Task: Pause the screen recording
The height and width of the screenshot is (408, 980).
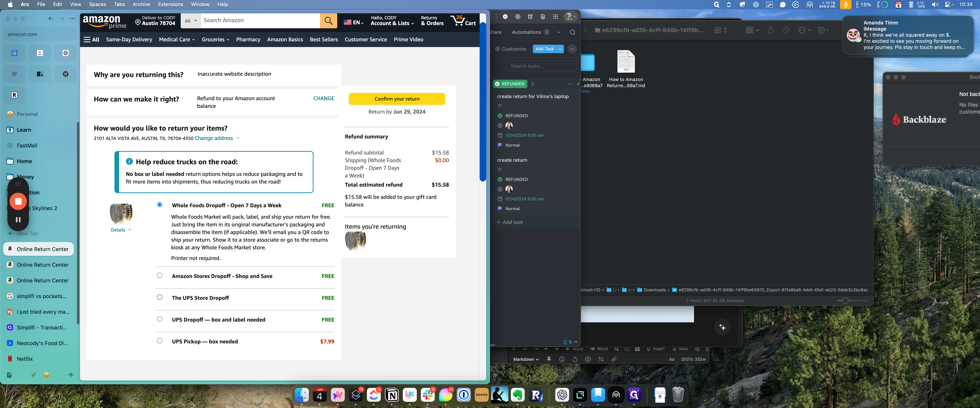Action: [x=18, y=219]
